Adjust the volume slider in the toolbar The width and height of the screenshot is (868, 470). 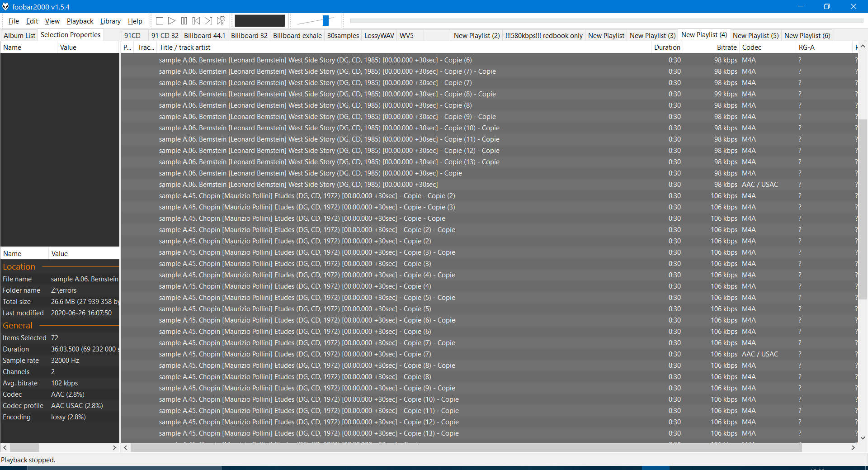[325, 21]
